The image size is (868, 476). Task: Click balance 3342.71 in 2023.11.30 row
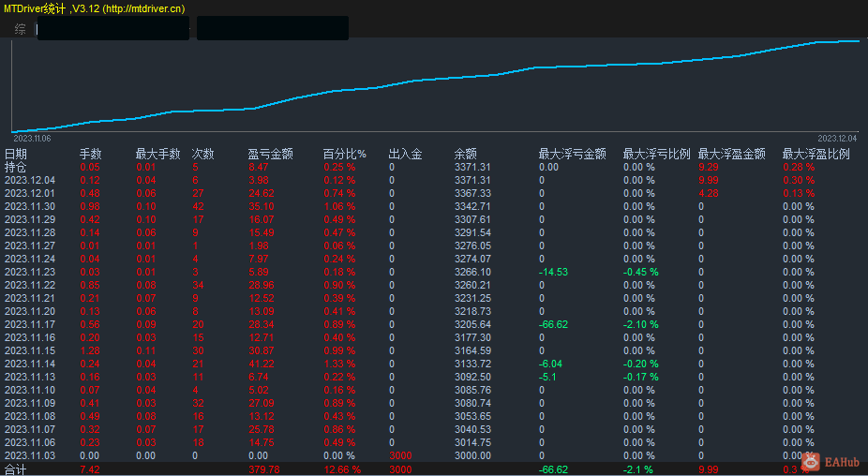tap(472, 206)
